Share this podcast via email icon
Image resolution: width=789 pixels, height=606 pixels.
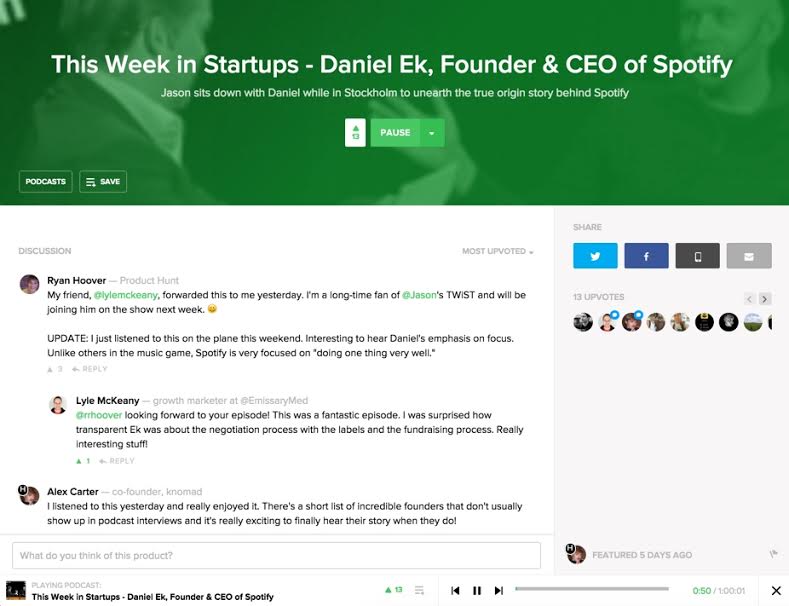point(749,256)
